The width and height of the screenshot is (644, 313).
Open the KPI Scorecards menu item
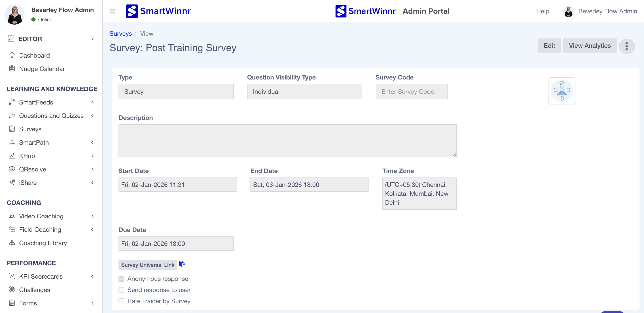(x=41, y=276)
